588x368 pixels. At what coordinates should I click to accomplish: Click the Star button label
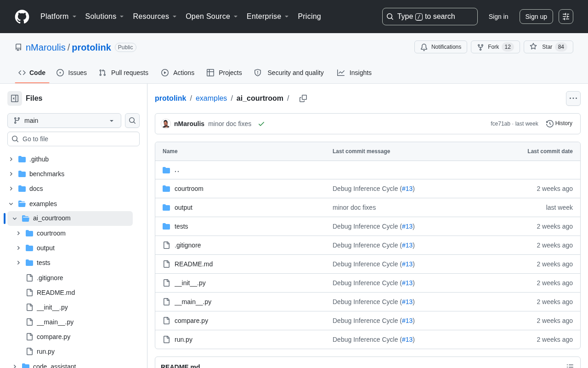click(x=547, y=47)
